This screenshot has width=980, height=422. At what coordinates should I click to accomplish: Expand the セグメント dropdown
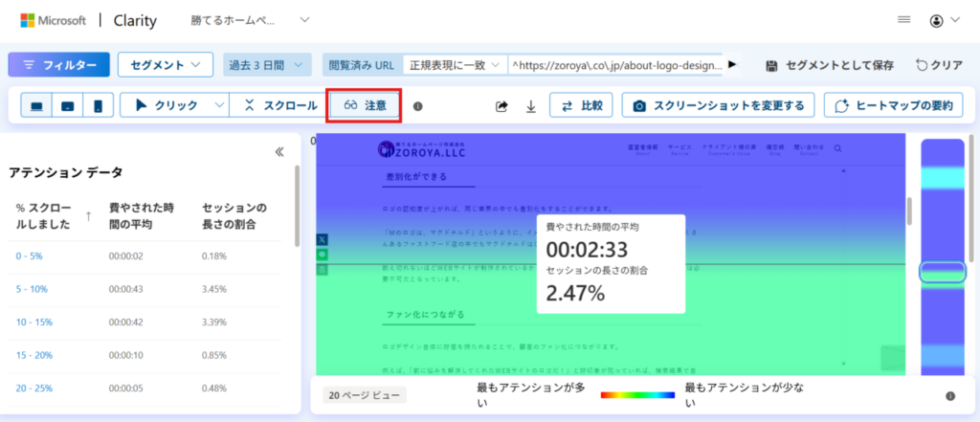pyautogui.click(x=165, y=65)
